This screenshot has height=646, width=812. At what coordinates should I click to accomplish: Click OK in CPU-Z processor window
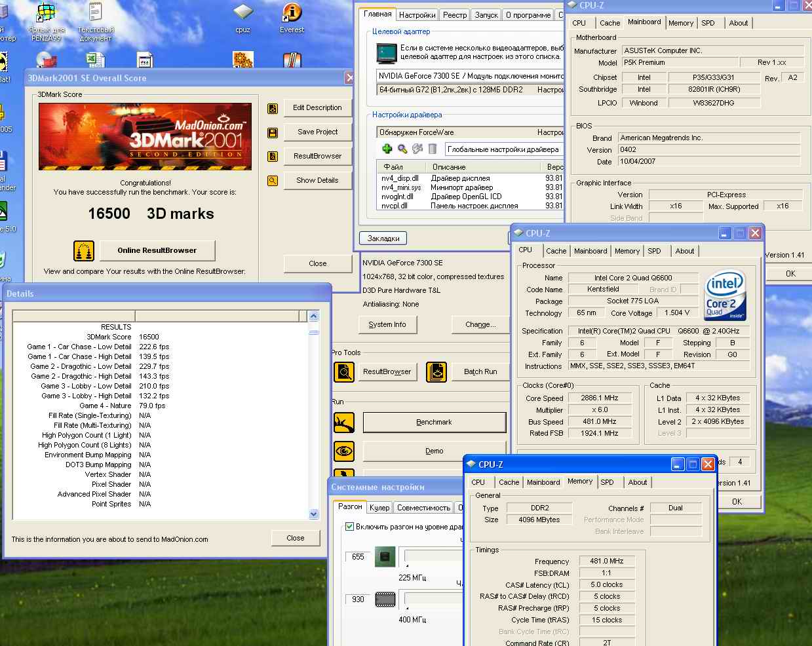click(737, 502)
